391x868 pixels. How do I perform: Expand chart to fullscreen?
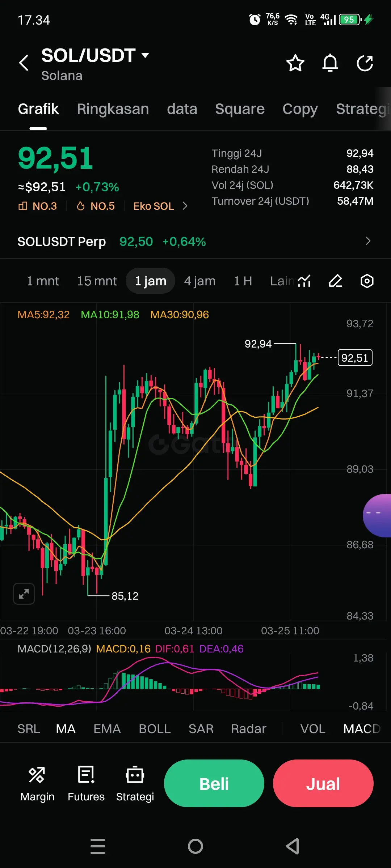pyautogui.click(x=24, y=594)
